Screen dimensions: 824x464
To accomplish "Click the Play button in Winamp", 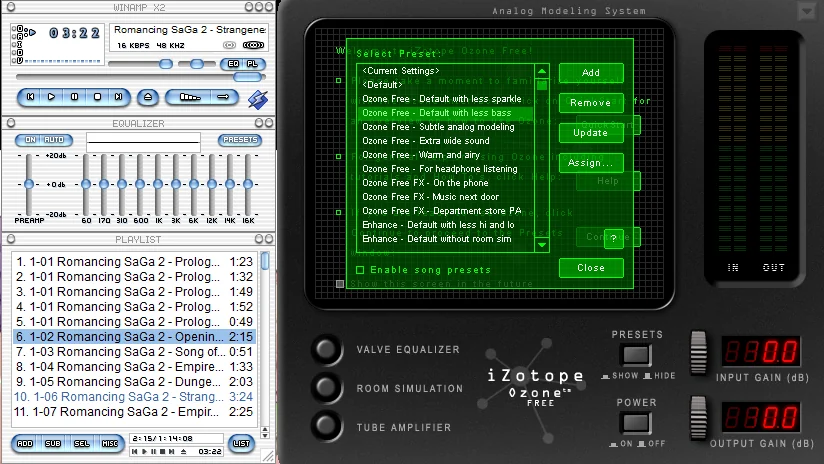I will click(53, 97).
